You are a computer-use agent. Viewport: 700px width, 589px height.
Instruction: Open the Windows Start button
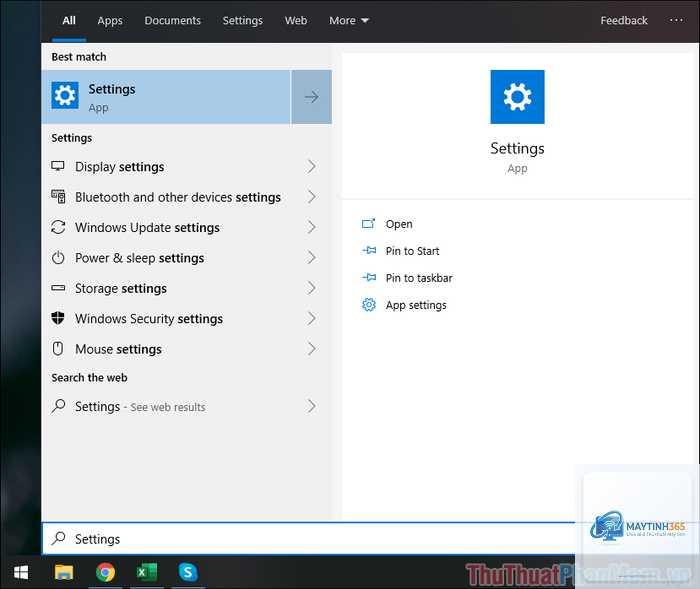coord(21,572)
